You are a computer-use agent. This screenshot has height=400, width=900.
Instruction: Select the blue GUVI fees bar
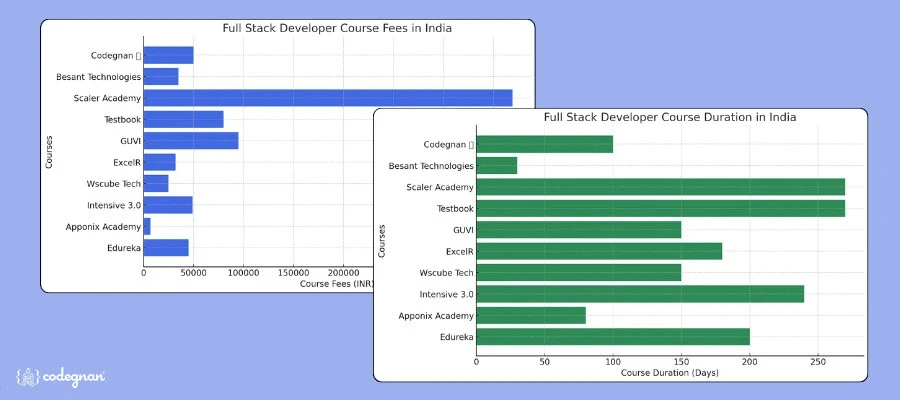[191, 141]
